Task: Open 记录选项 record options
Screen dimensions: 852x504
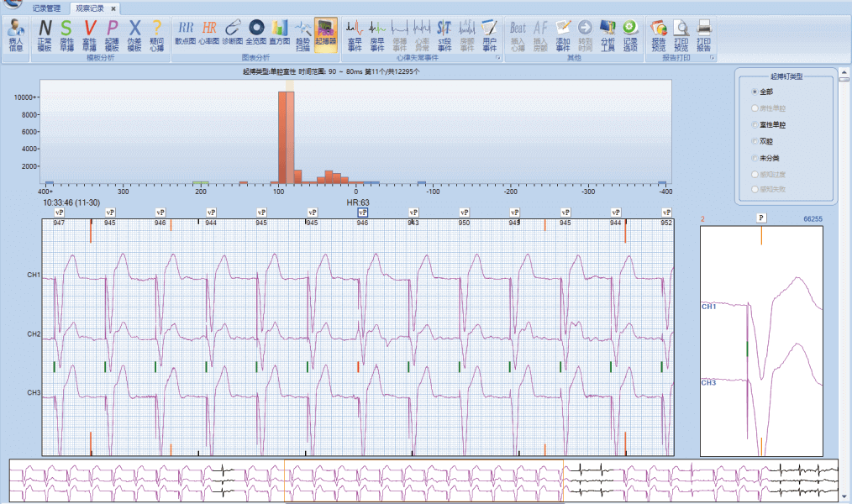Action: click(630, 34)
